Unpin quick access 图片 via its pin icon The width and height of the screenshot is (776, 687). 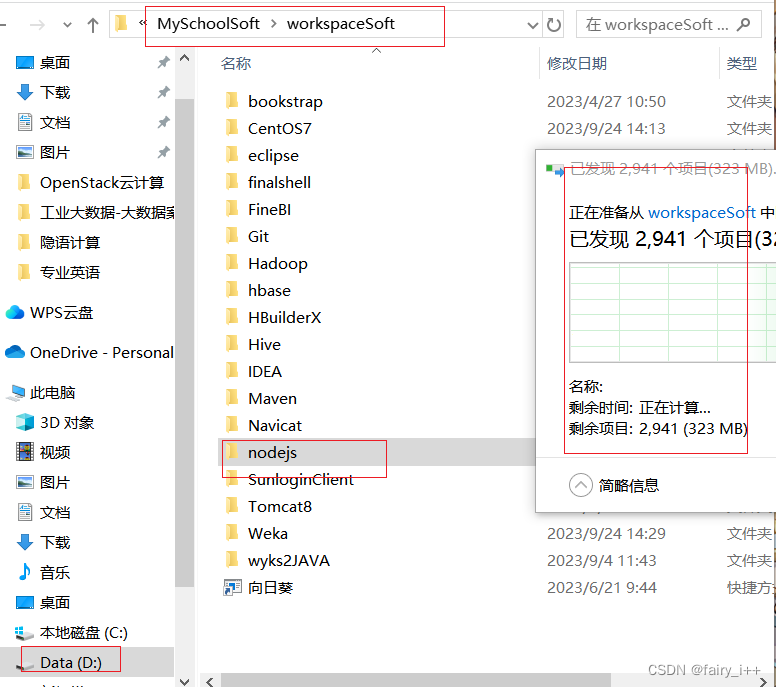click(163, 152)
